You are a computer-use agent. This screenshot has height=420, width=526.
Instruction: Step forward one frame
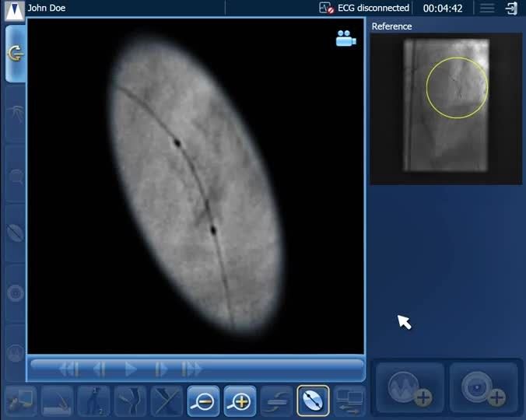click(161, 369)
